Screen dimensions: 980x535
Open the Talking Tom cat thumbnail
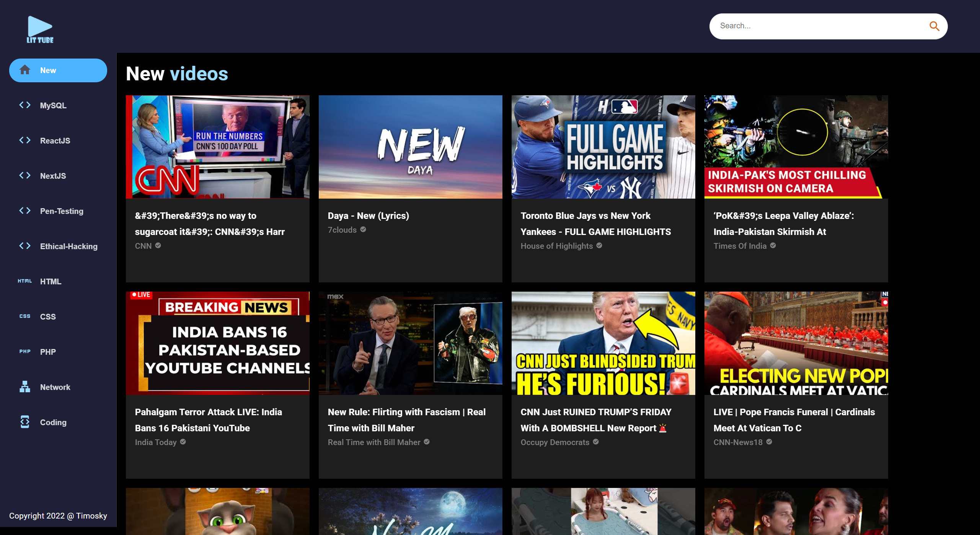[218, 511]
